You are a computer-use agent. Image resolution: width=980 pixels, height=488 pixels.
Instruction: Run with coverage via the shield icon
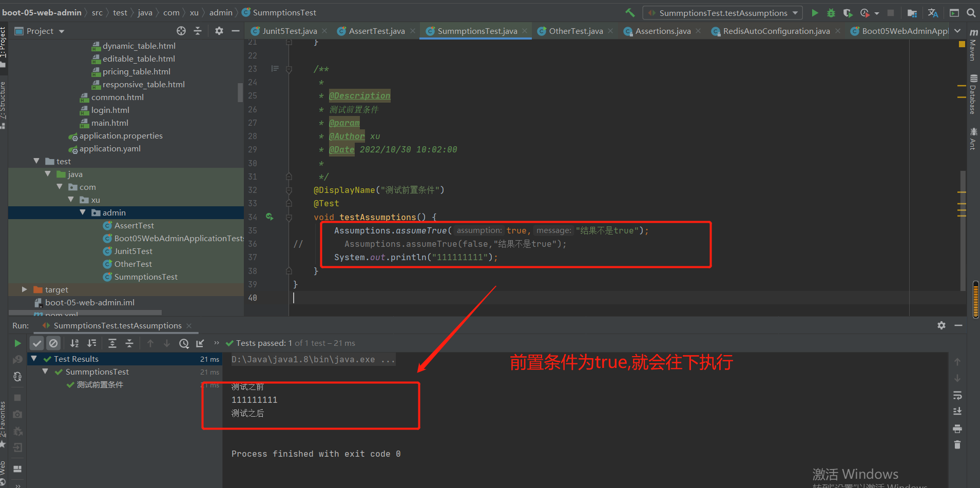(848, 13)
